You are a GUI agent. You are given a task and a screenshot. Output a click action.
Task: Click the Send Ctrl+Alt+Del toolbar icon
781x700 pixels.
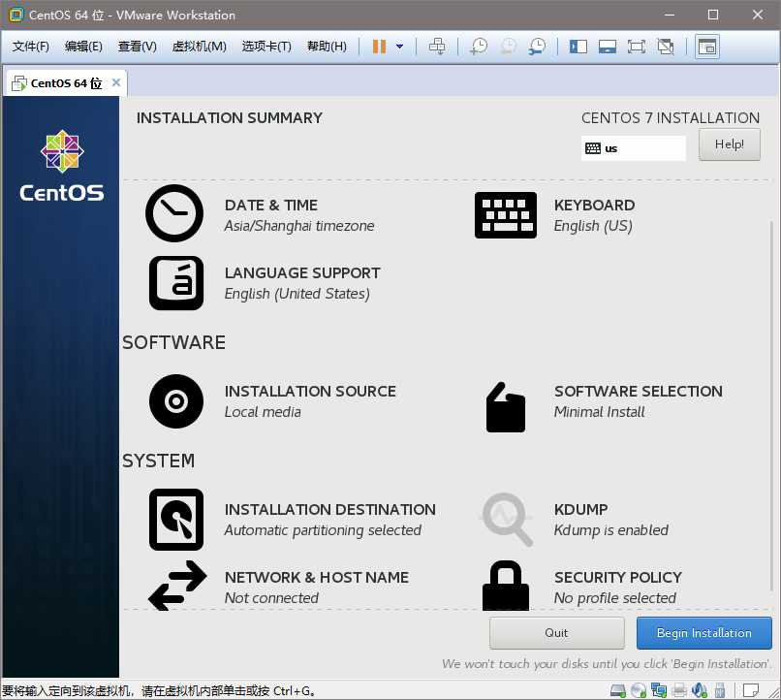(437, 47)
